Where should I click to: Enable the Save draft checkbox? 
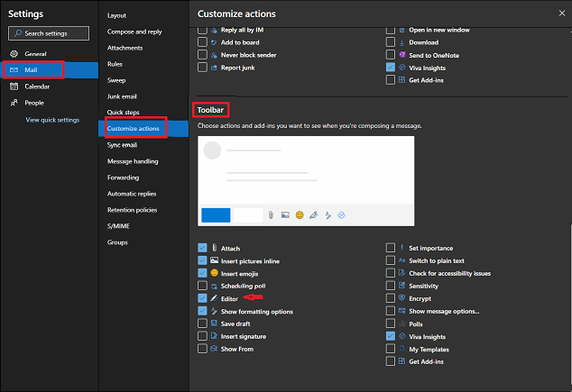pyautogui.click(x=202, y=324)
